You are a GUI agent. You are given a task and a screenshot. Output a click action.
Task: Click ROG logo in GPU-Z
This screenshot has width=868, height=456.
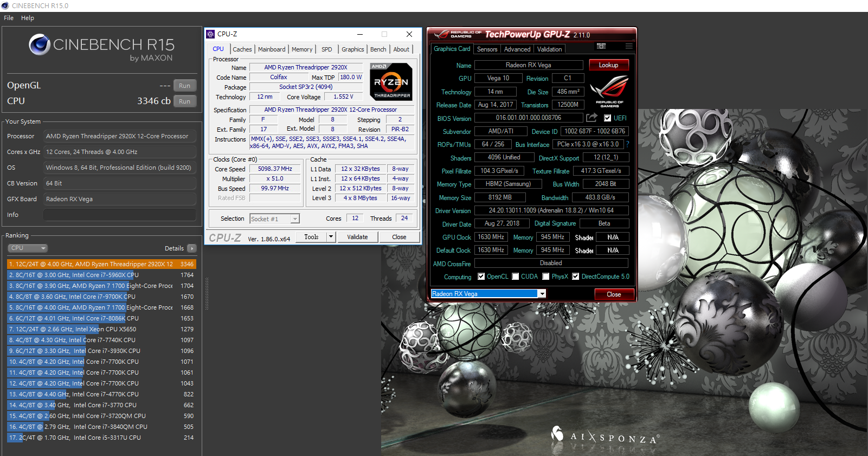[609, 90]
